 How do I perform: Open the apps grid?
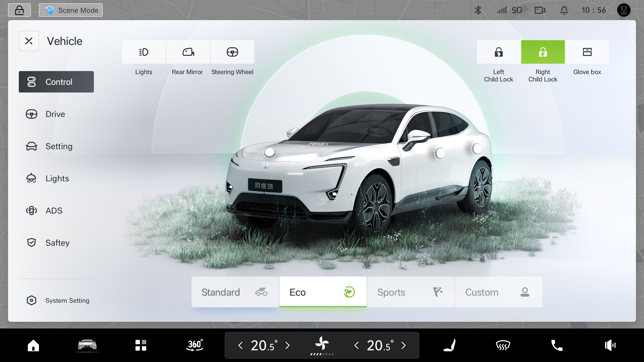141,345
